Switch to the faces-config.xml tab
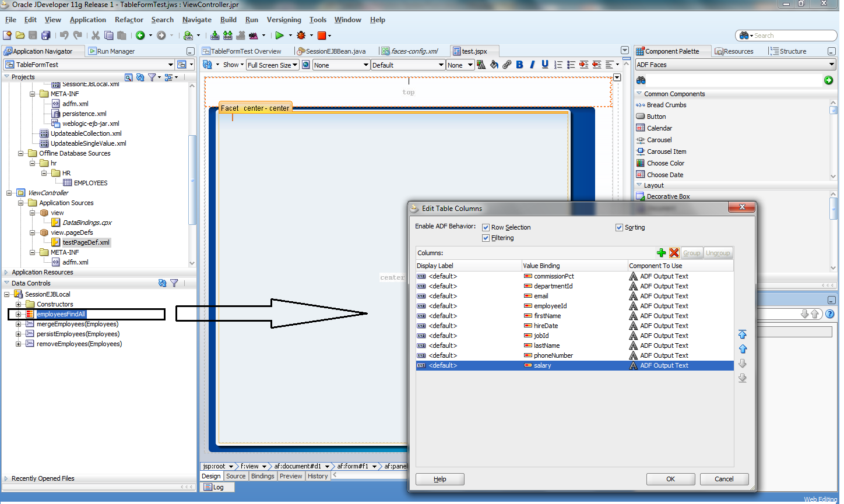Screen dimensions: 844x504 click(414, 51)
